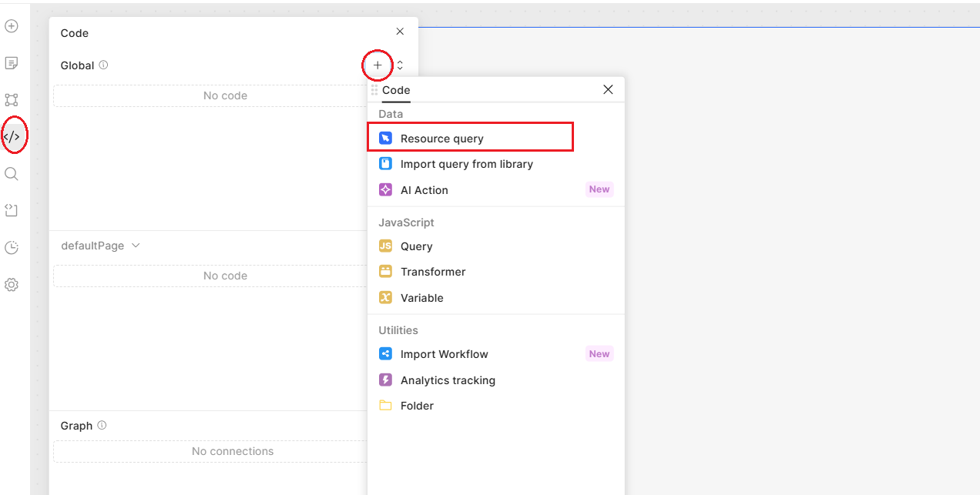Open the Pages sidebar icon
The height and width of the screenshot is (495, 980).
pyautogui.click(x=12, y=62)
